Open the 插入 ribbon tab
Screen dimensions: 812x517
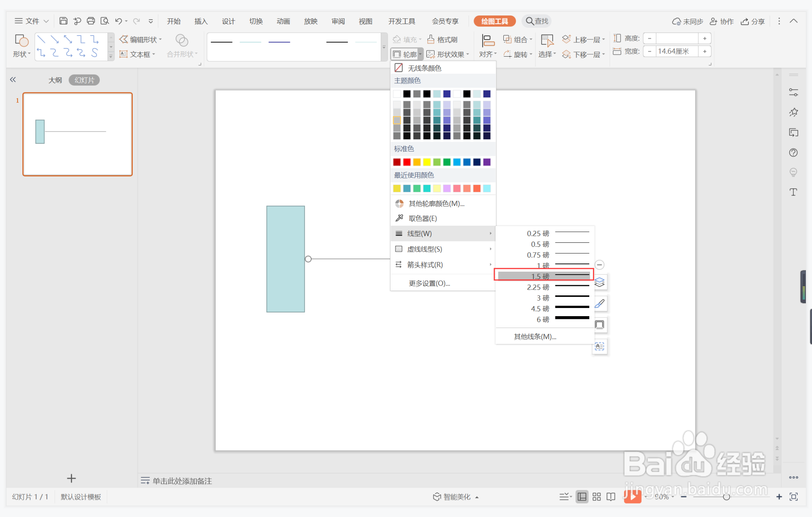coord(201,21)
